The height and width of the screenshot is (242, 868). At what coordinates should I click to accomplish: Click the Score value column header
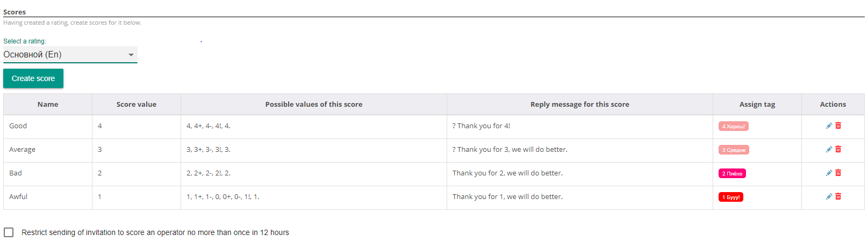tap(137, 105)
